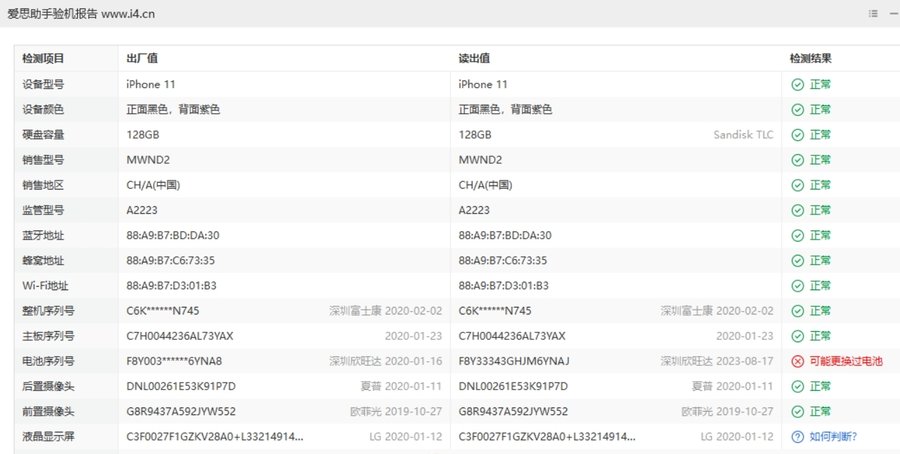The height and width of the screenshot is (454, 900).
Task: Click the 如何判断? help link
Action: coord(833,437)
